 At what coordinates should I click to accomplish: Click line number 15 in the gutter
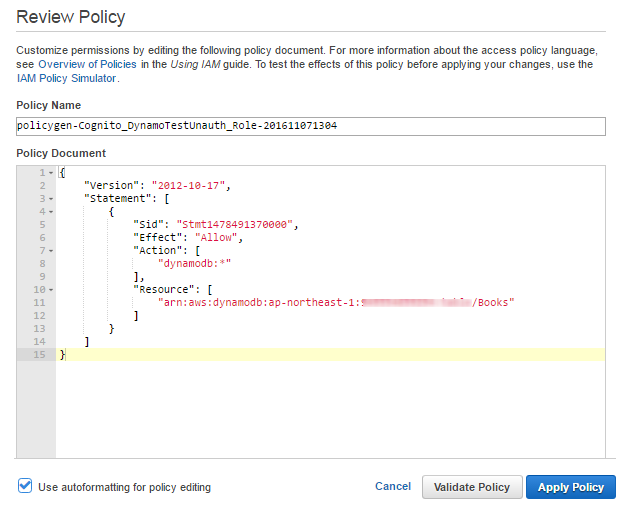coord(39,355)
